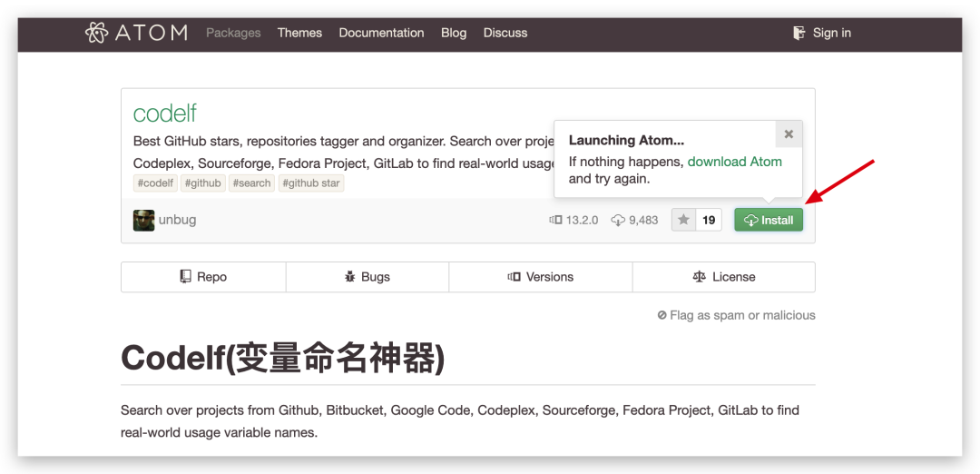Open the Blog menu item

(454, 33)
